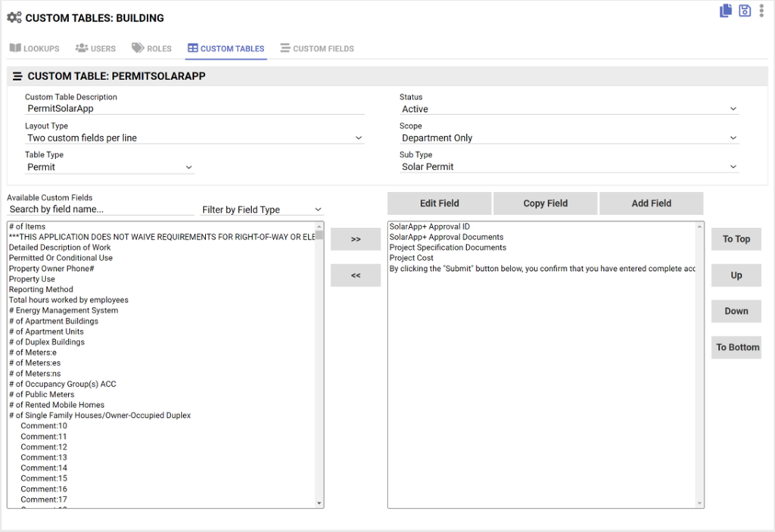Viewport: 775px width, 532px height.
Task: Click the Up button
Action: [736, 275]
